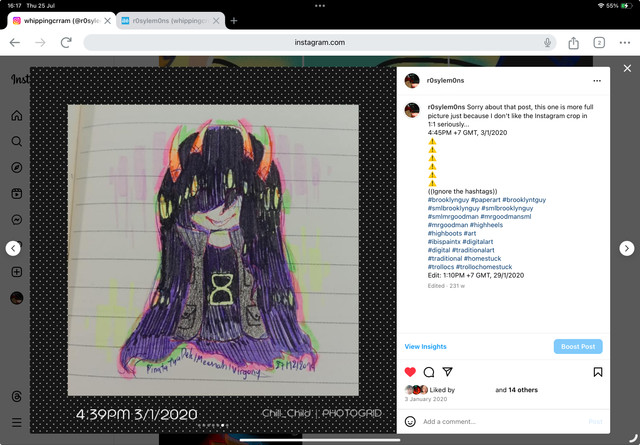The width and height of the screenshot is (640, 445).
Task: Click the browser forward arrow
Action: (40, 42)
